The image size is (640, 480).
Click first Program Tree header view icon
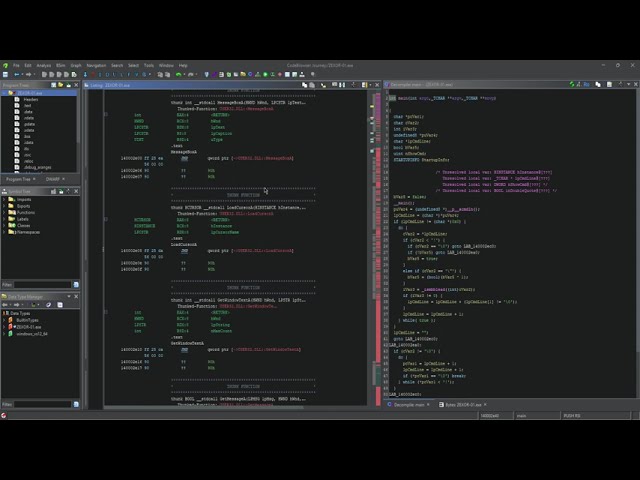click(x=53, y=85)
